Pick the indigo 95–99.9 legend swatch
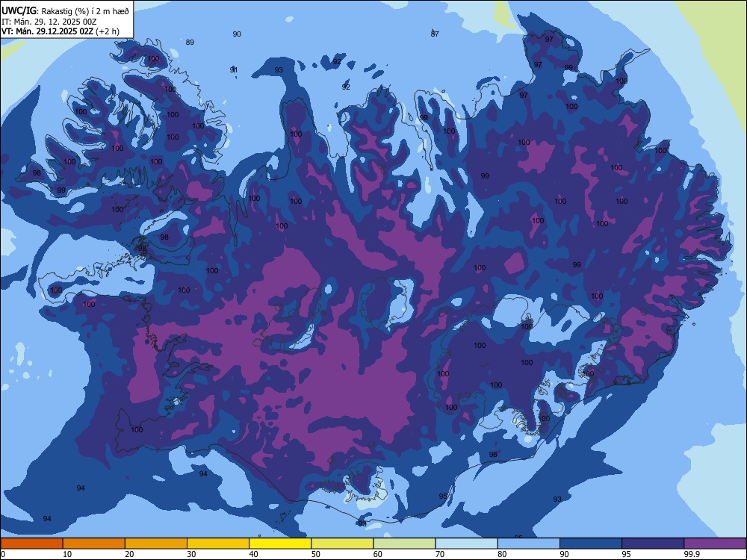 coord(653,544)
